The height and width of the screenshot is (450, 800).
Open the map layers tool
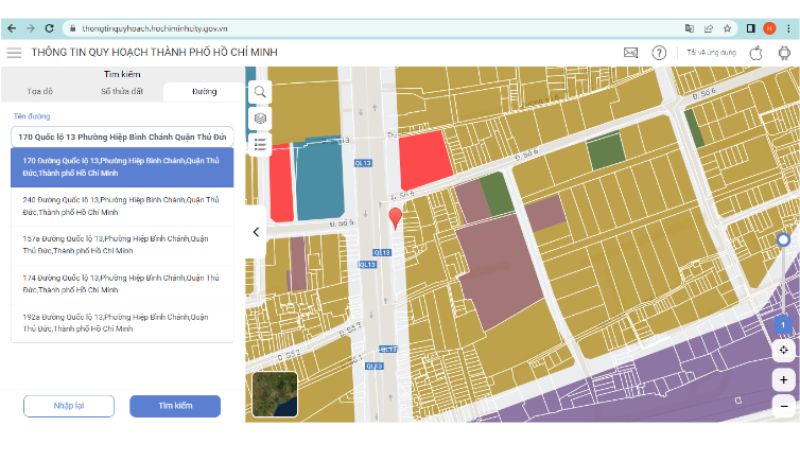tap(260, 118)
